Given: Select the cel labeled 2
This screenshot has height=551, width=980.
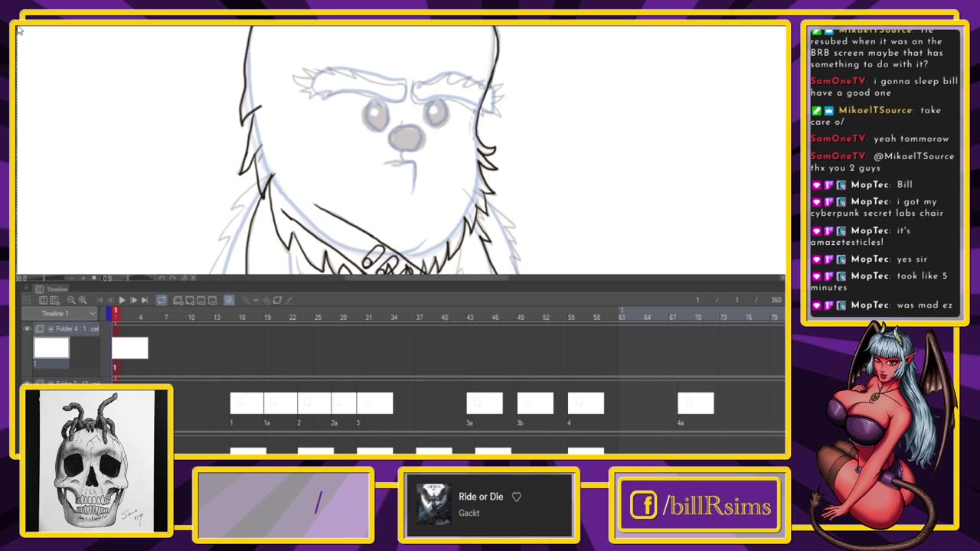Looking at the screenshot, I should (x=314, y=403).
